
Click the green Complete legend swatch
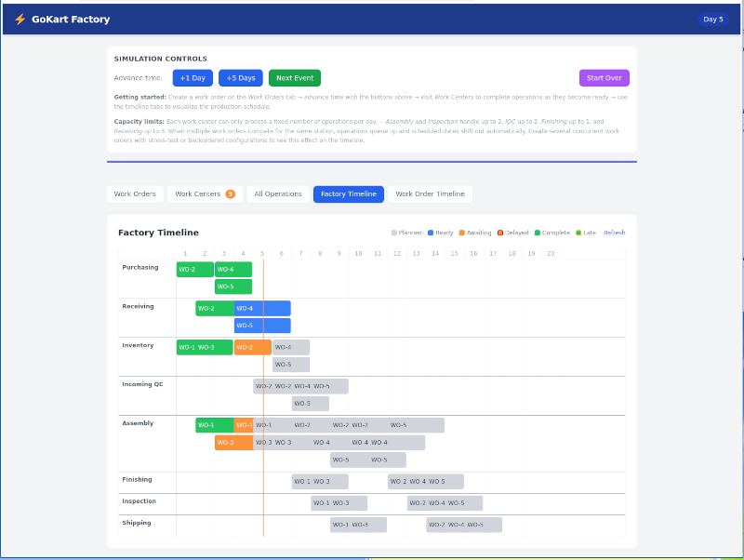(537, 233)
